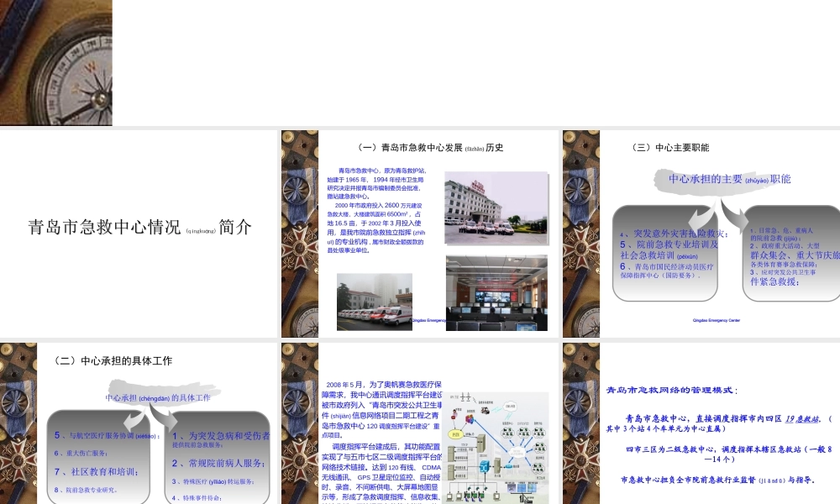The width and height of the screenshot is (840, 504).
Task: Click the 急救中心 building photograph
Action: 494,207
